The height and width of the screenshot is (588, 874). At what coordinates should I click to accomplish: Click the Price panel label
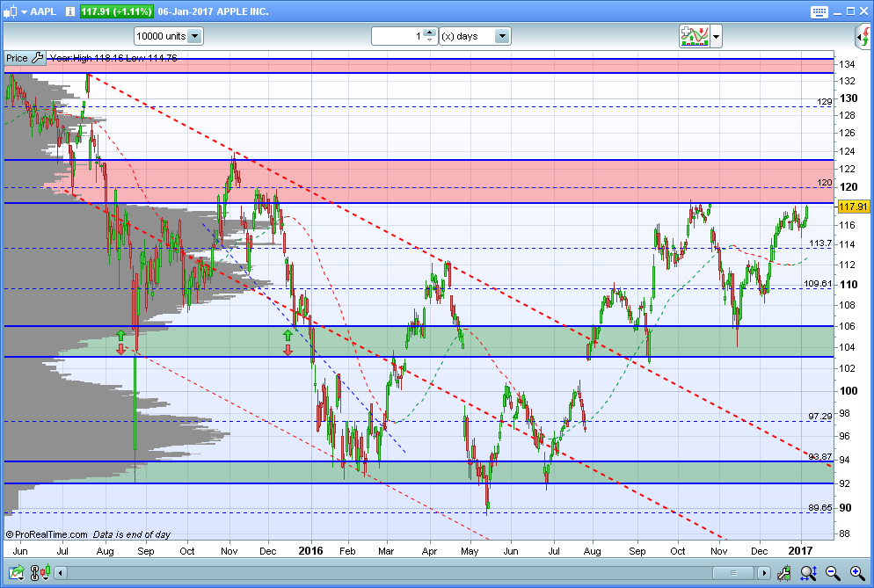(17, 58)
